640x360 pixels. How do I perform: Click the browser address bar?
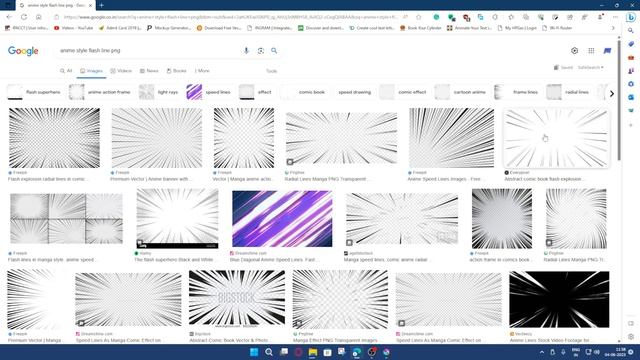pos(231,17)
